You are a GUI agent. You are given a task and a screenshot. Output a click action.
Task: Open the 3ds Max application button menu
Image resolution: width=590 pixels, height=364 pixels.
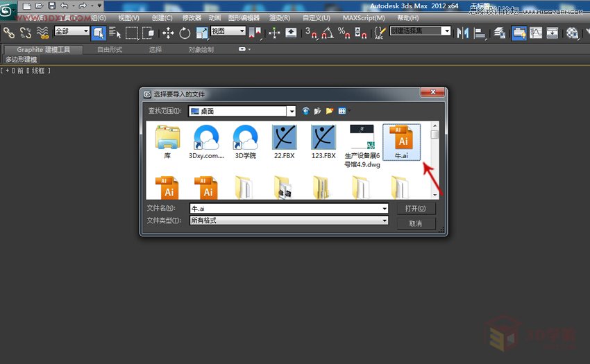(7, 10)
